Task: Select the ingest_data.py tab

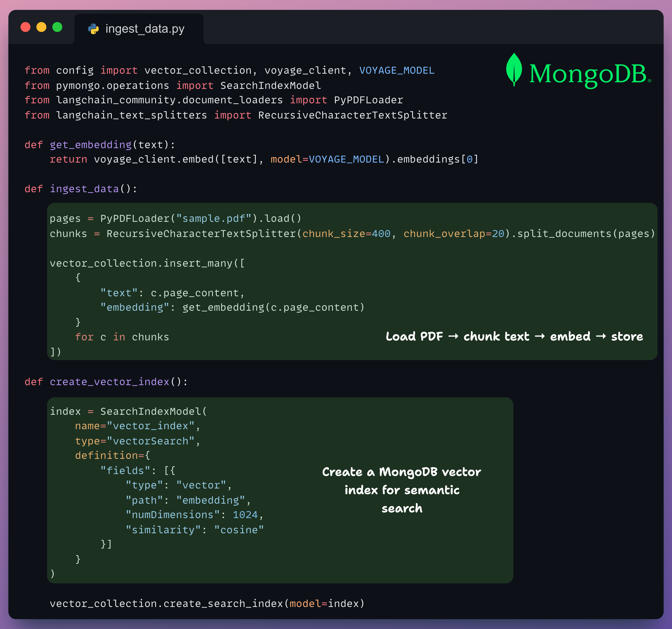Action: [145, 29]
